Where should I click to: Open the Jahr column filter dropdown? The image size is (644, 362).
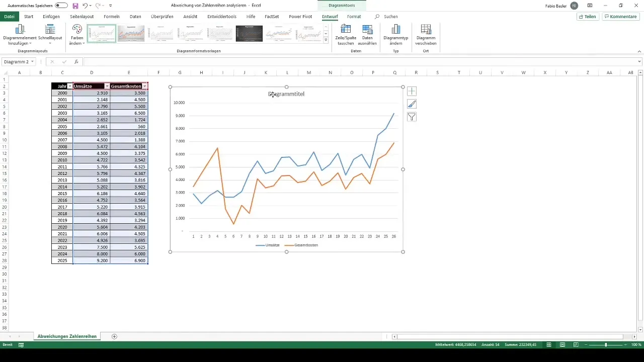69,86
